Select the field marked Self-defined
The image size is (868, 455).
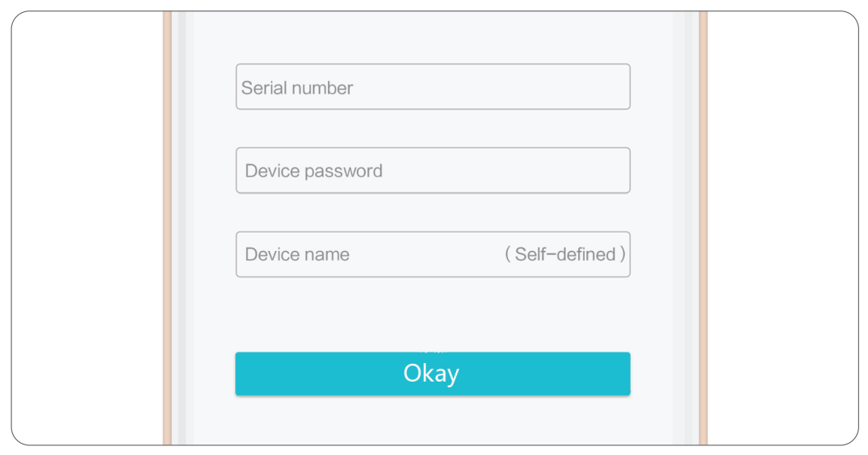pos(433,254)
